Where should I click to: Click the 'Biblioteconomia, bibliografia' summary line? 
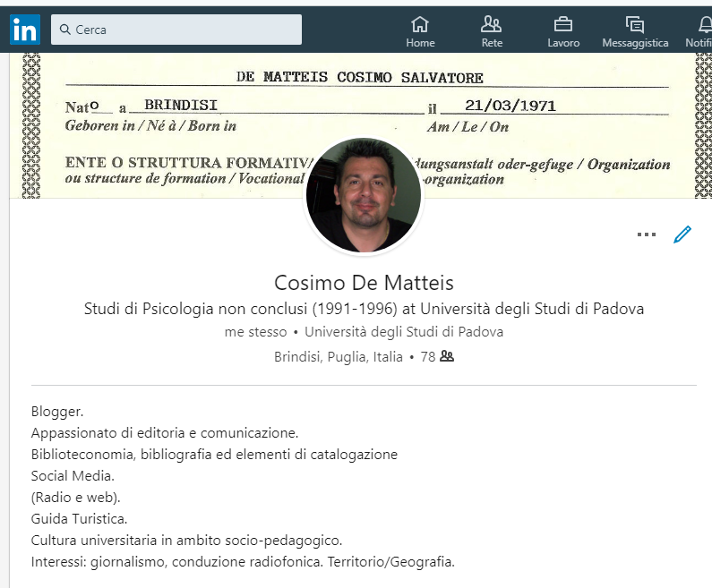click(214, 454)
